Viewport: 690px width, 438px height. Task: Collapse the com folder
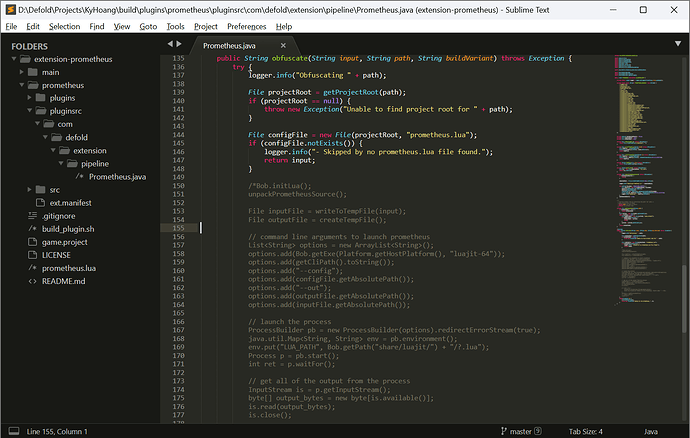pos(37,124)
